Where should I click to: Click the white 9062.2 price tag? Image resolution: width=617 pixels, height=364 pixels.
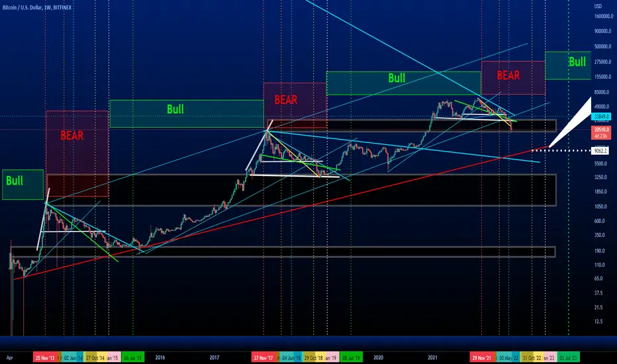click(600, 151)
